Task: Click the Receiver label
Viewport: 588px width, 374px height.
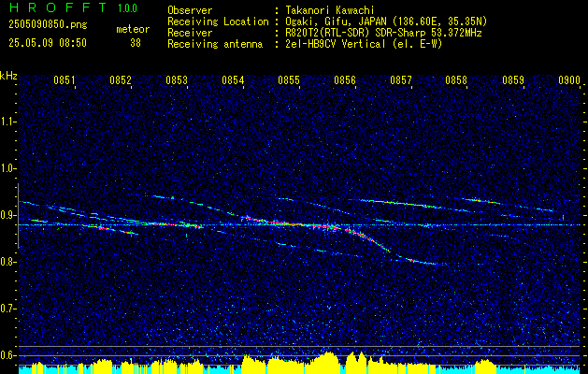Action: point(190,33)
